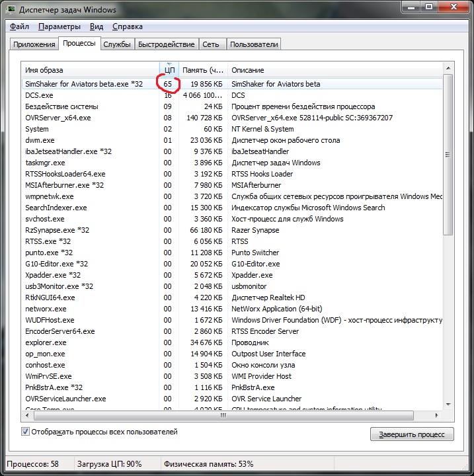This screenshot has height=476, width=474.
Task: Select SimShaker for Aviators beta.exe process
Action: coord(232,84)
